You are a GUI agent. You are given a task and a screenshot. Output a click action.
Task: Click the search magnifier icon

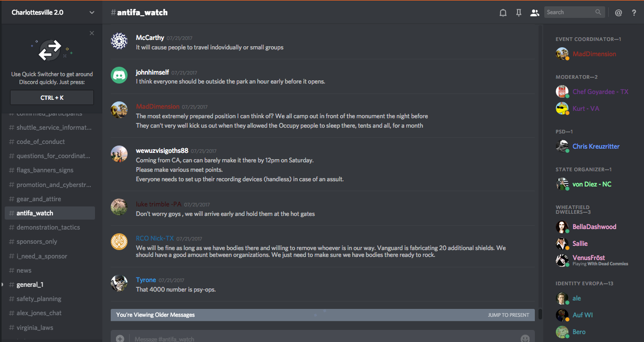[x=598, y=12]
